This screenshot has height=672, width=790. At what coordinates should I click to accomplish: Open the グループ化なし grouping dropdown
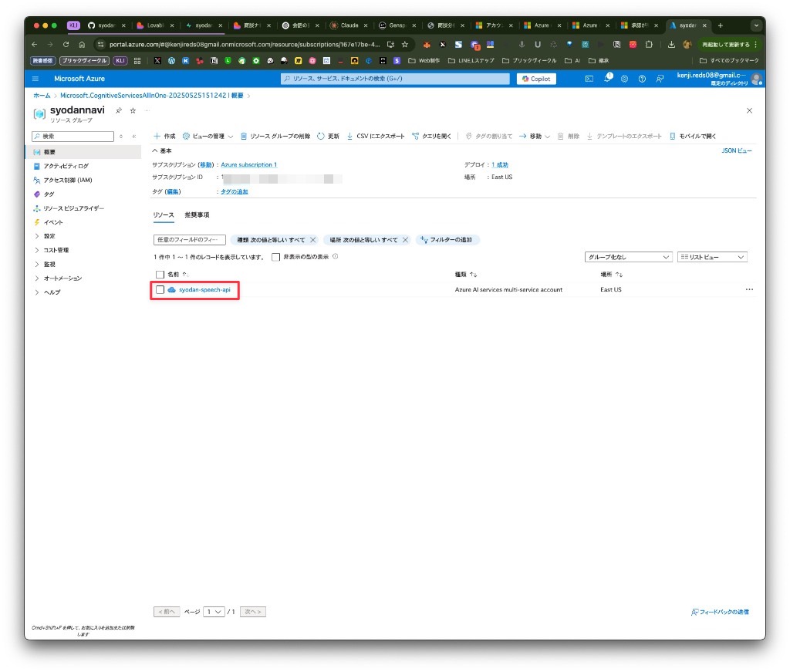(x=628, y=257)
